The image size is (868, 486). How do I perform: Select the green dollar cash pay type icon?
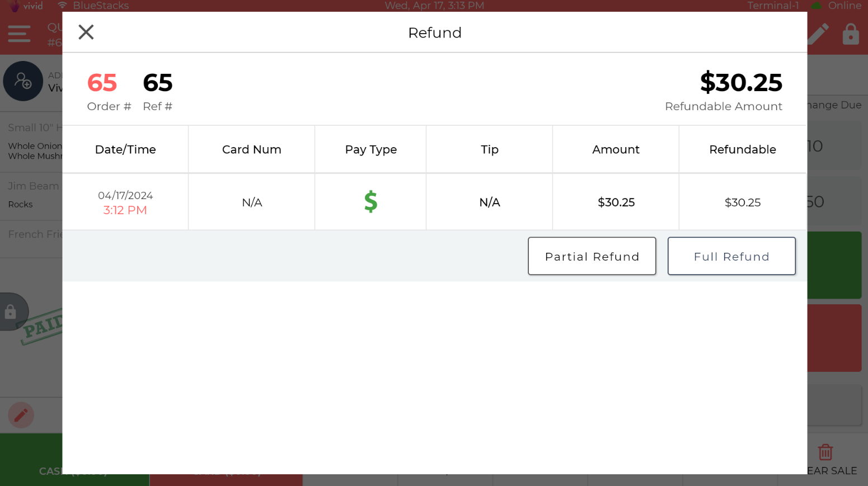tap(370, 201)
